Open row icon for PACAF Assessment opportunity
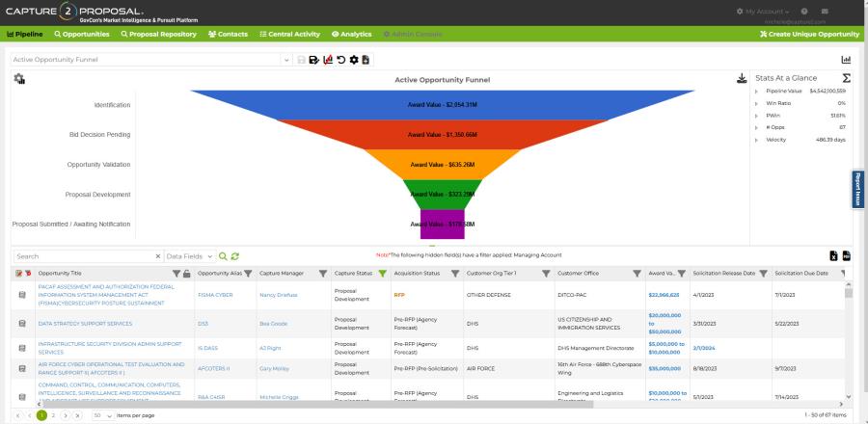This screenshot has width=868, height=424. (22, 295)
